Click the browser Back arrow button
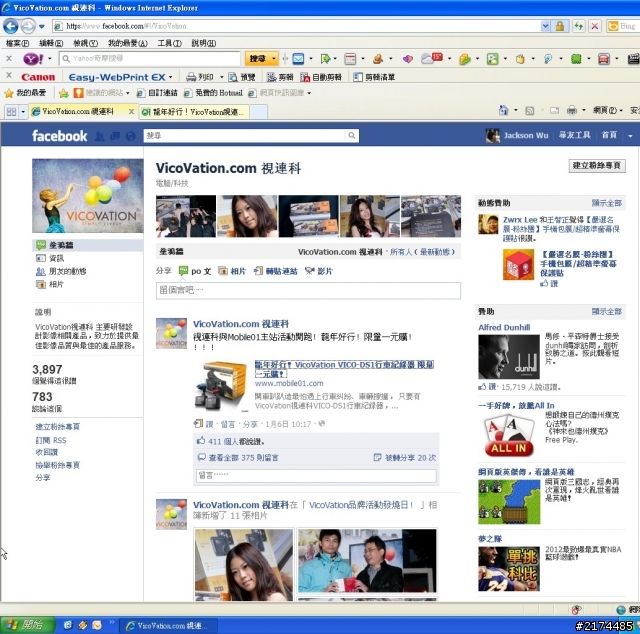The image size is (640, 634). (x=11, y=27)
